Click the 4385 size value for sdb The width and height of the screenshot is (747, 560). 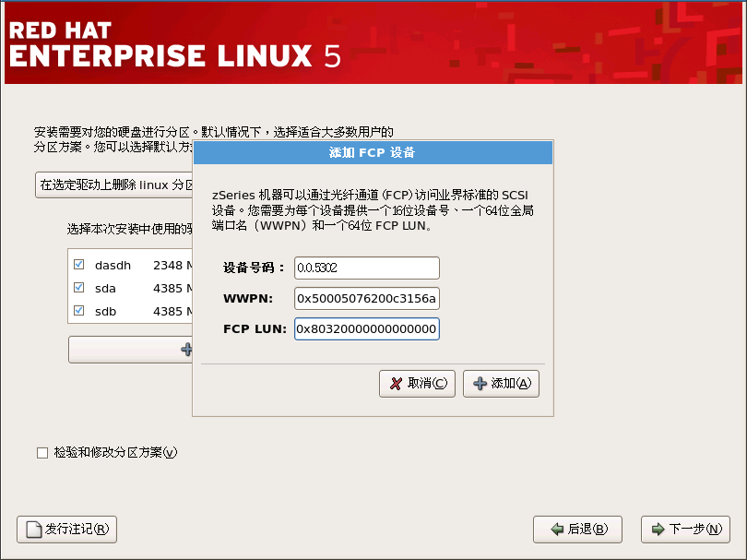coord(168,312)
